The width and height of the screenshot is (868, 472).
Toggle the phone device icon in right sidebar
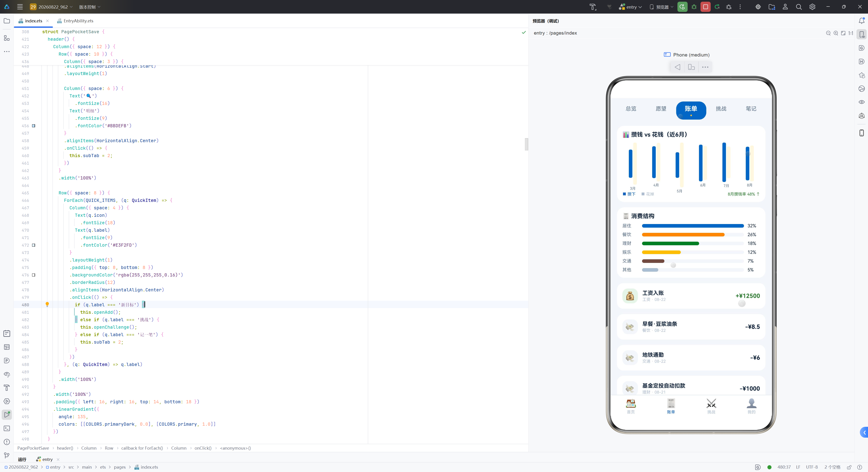[x=862, y=133]
